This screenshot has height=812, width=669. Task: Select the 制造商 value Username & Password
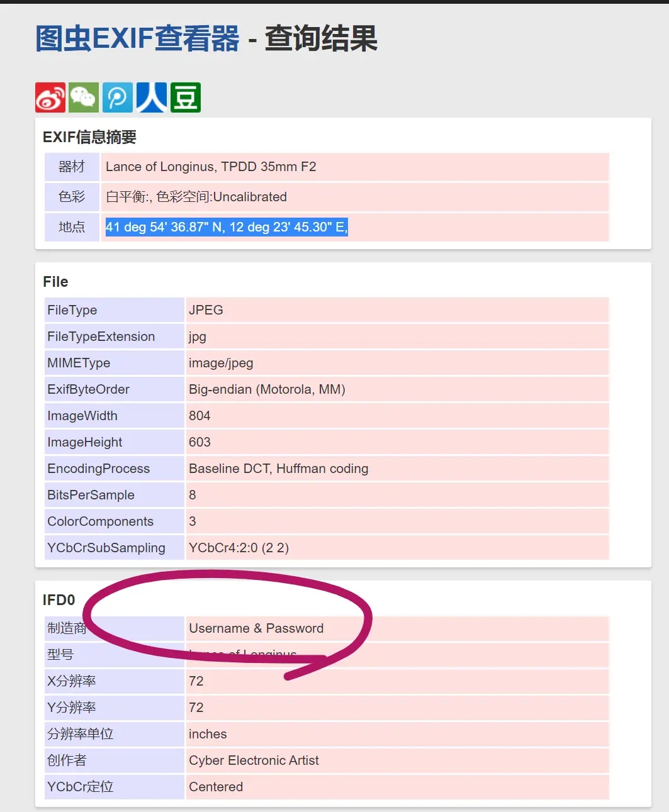(256, 628)
